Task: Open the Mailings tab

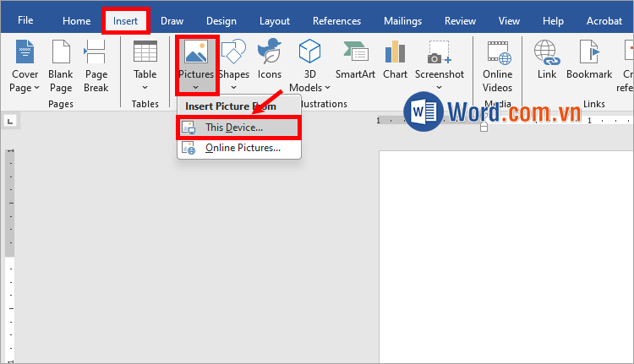Action: pyautogui.click(x=402, y=21)
